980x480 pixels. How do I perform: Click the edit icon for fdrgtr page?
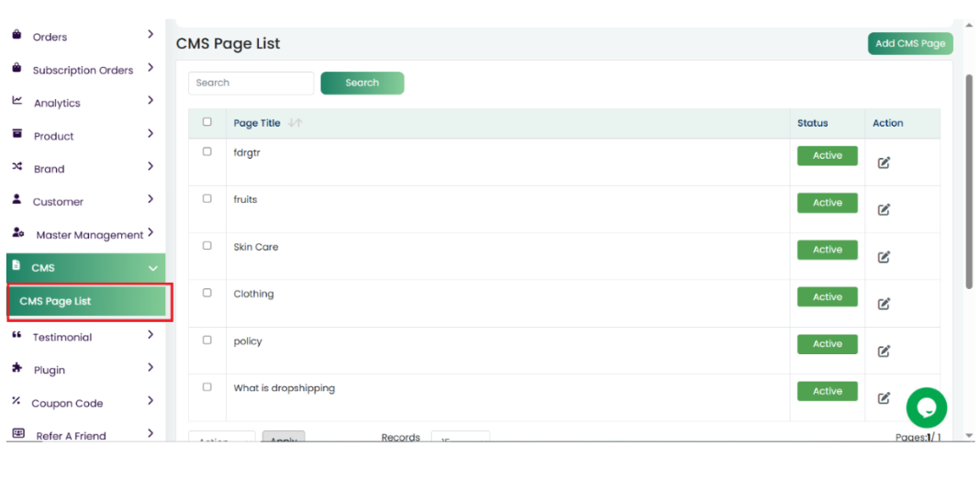pyautogui.click(x=884, y=162)
